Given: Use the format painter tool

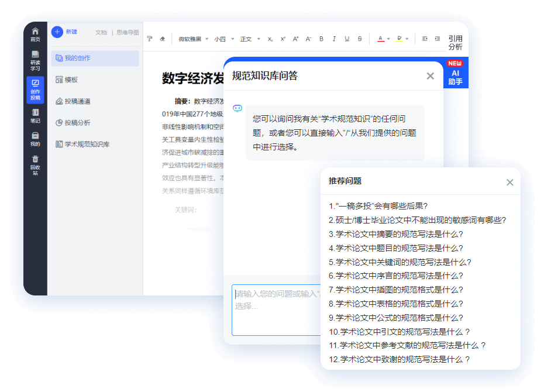Looking at the screenshot, I should 149,39.
